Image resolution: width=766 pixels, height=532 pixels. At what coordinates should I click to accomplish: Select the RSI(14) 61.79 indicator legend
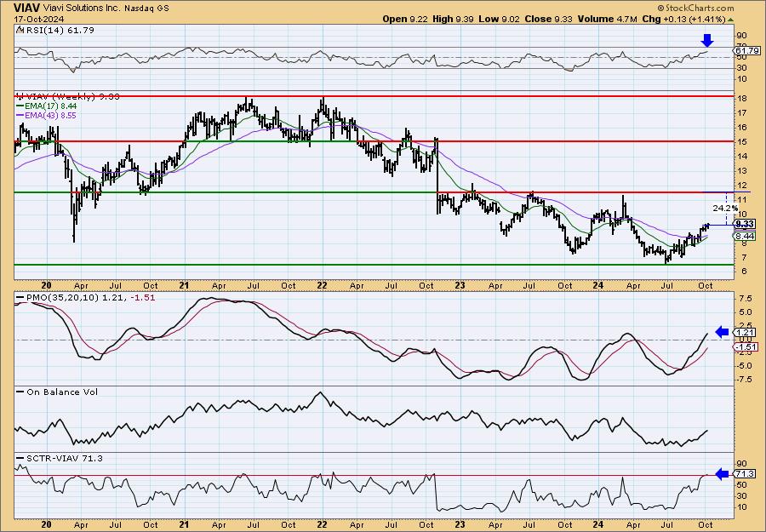54,31
